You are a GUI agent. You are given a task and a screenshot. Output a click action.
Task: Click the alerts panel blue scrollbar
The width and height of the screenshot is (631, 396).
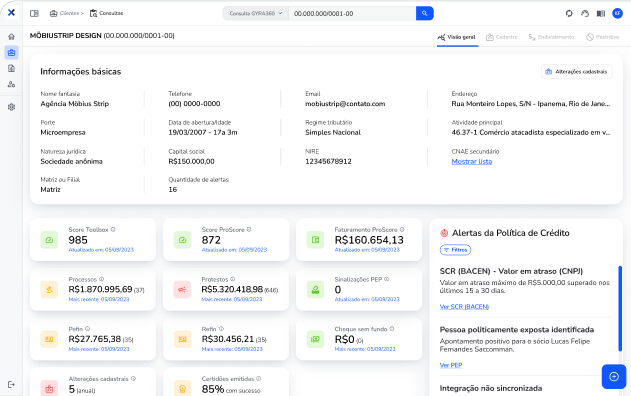[620, 308]
